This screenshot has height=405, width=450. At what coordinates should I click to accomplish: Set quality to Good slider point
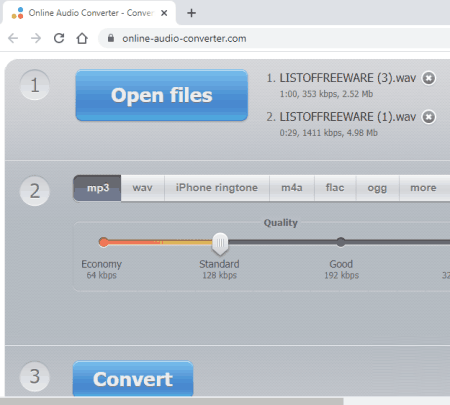tap(341, 242)
